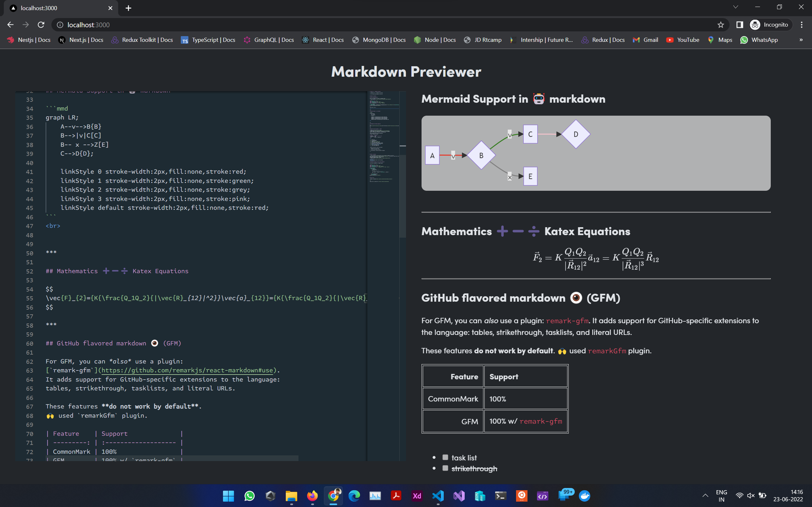Show hidden system tray icons
The image size is (812, 507).
coord(705,496)
